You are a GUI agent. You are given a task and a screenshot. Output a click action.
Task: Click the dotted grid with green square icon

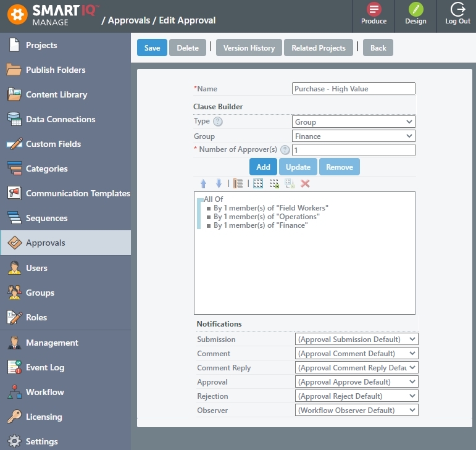coord(274,183)
